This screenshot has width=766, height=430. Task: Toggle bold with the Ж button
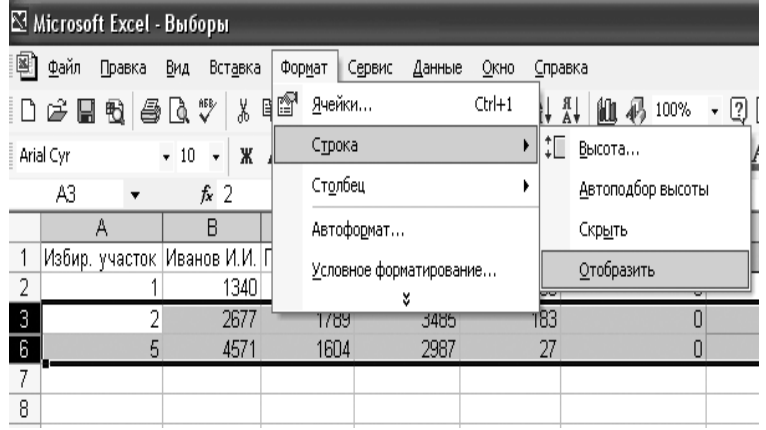point(246,156)
